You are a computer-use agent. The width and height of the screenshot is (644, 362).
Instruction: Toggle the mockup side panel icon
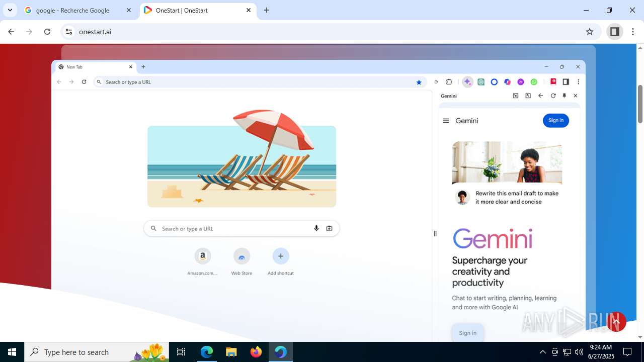pos(566,82)
